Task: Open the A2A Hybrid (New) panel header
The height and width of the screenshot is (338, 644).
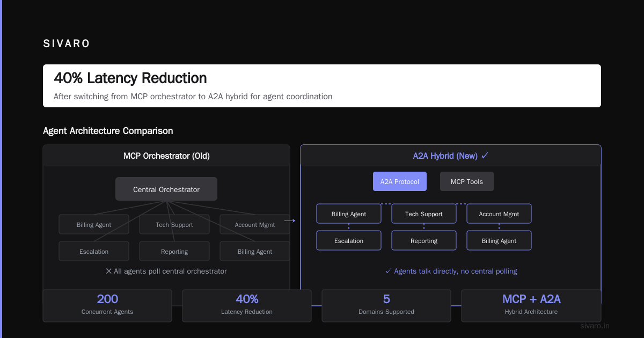Action: pos(451,156)
